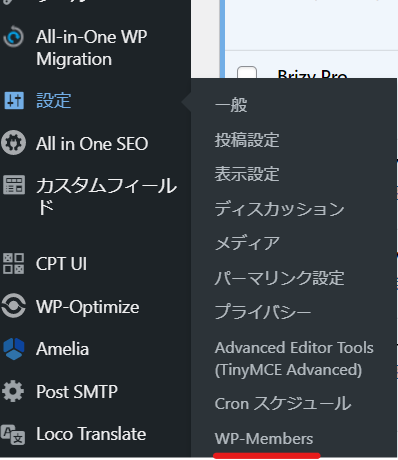Click the Post SMTP gear icon
The width and height of the screenshot is (398, 460).
(x=13, y=391)
